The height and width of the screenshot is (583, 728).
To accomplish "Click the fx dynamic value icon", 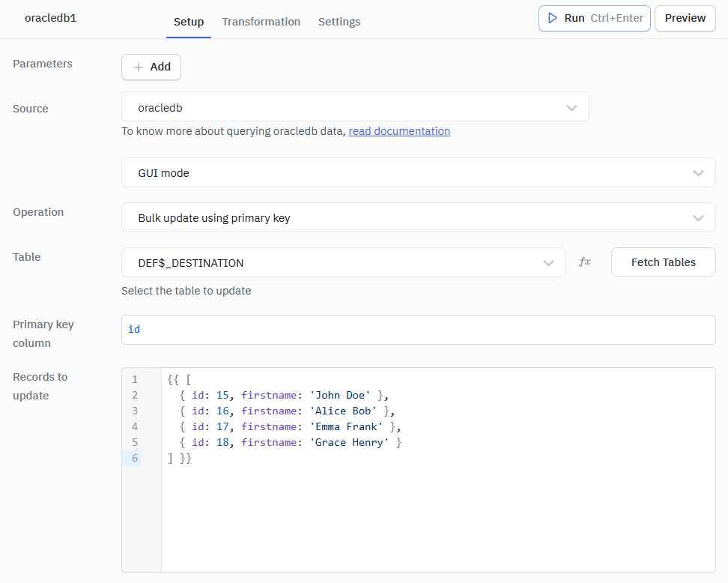I will (584, 262).
